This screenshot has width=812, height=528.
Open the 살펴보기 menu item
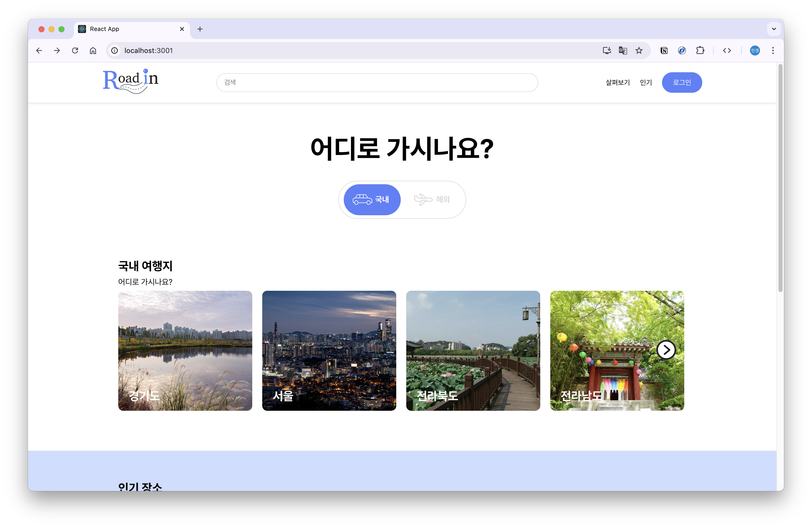tap(617, 82)
